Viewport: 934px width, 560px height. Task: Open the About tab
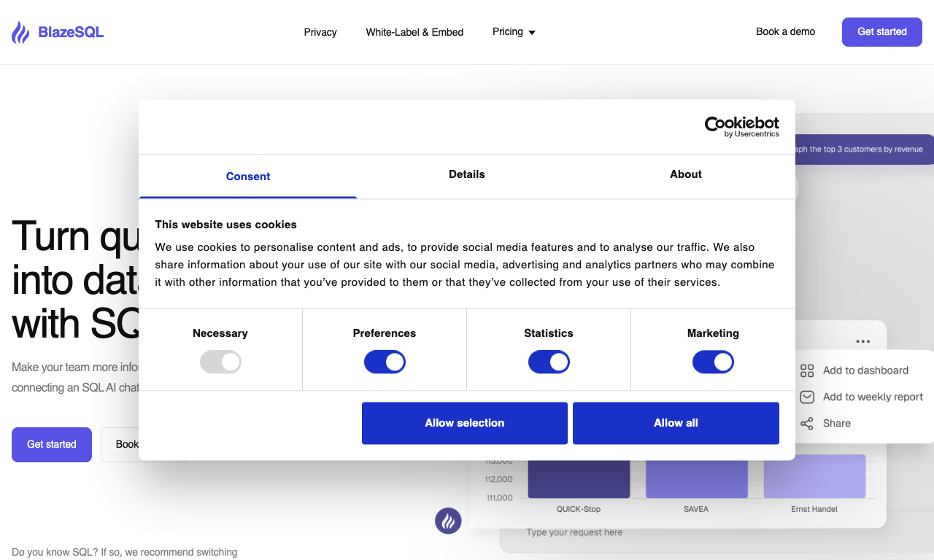tap(686, 174)
